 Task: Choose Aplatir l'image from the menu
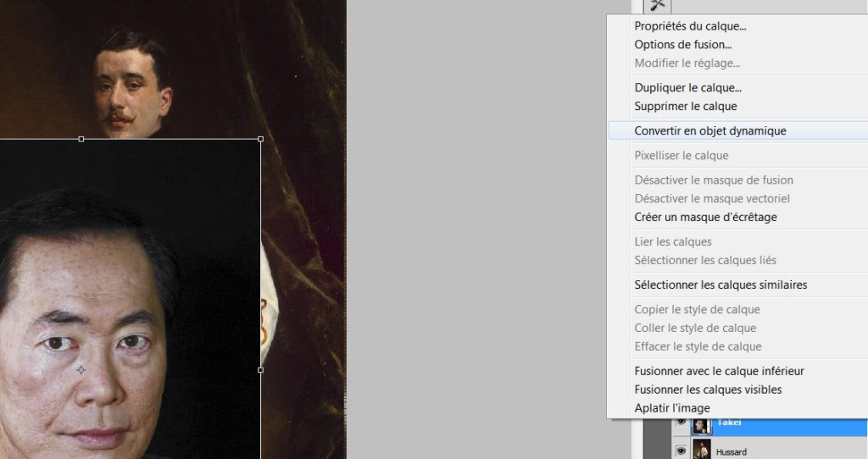point(672,408)
